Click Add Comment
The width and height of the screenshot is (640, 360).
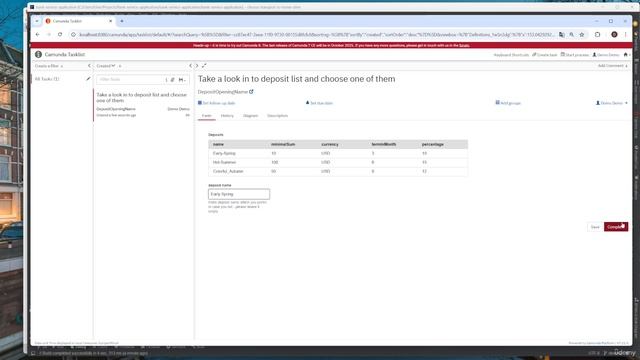point(612,66)
